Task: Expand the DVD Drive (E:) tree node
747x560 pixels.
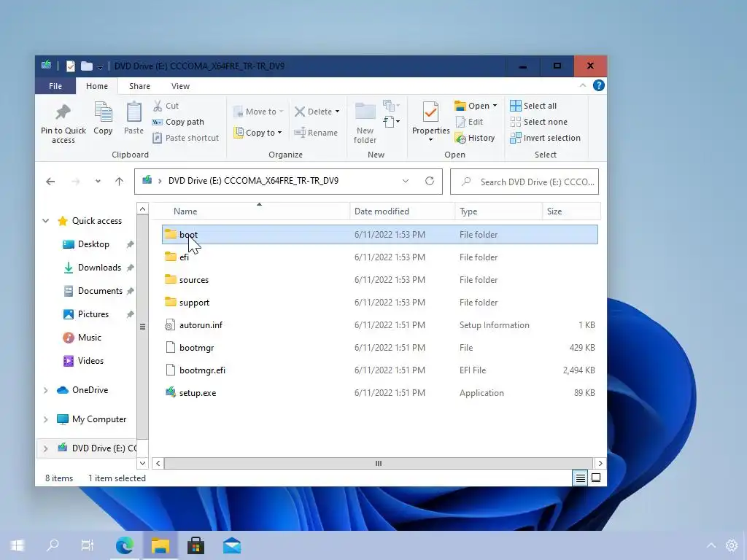Action: (x=46, y=448)
